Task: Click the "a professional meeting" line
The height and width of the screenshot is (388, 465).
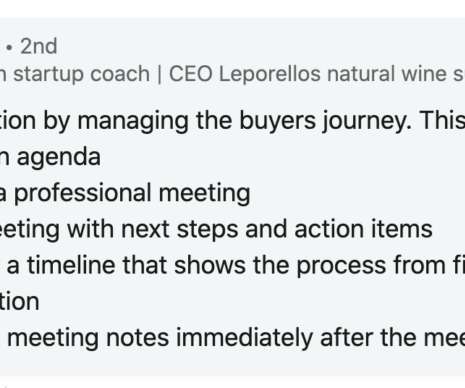Action: 124,194
